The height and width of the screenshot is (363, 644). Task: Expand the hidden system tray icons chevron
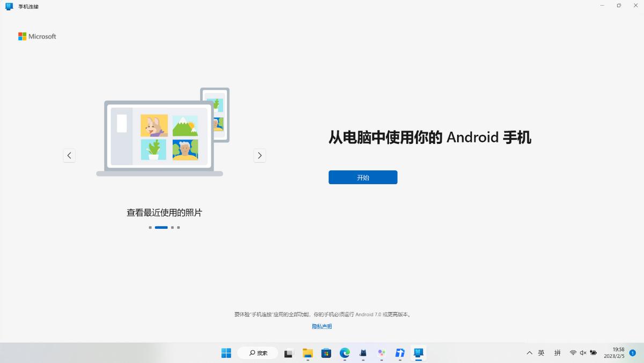[x=529, y=353]
